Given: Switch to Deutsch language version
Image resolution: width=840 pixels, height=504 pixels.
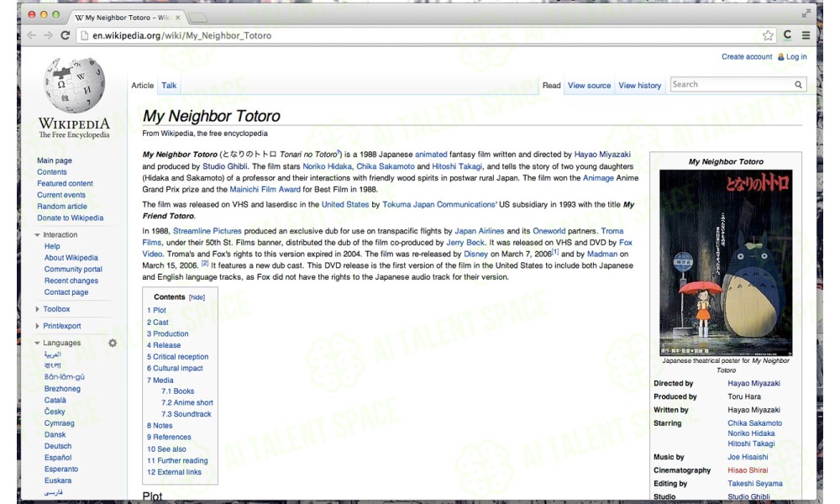Looking at the screenshot, I should pyautogui.click(x=58, y=446).
